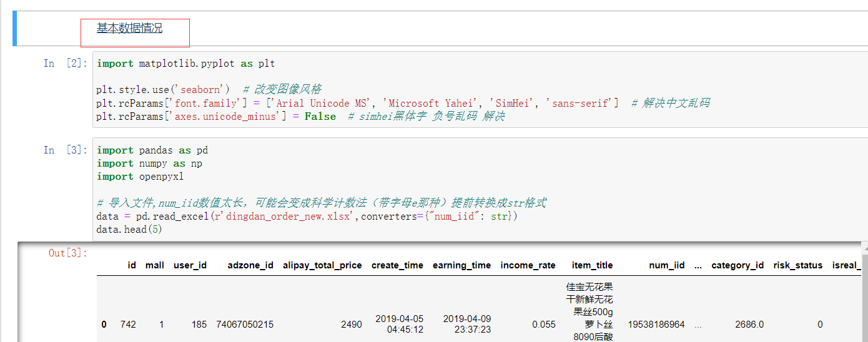Viewport: 868px width, 342px height.
Task: Select the In [2] cell prompt
Action: tap(66, 63)
